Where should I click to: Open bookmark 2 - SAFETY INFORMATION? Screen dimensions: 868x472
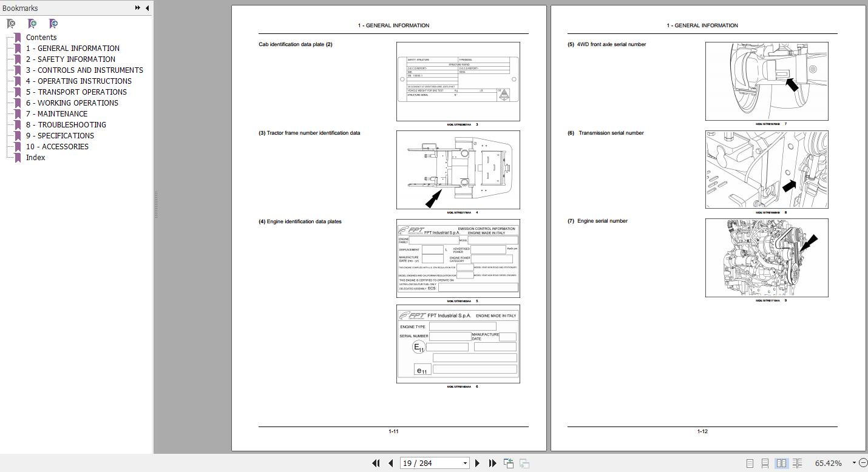coord(70,59)
